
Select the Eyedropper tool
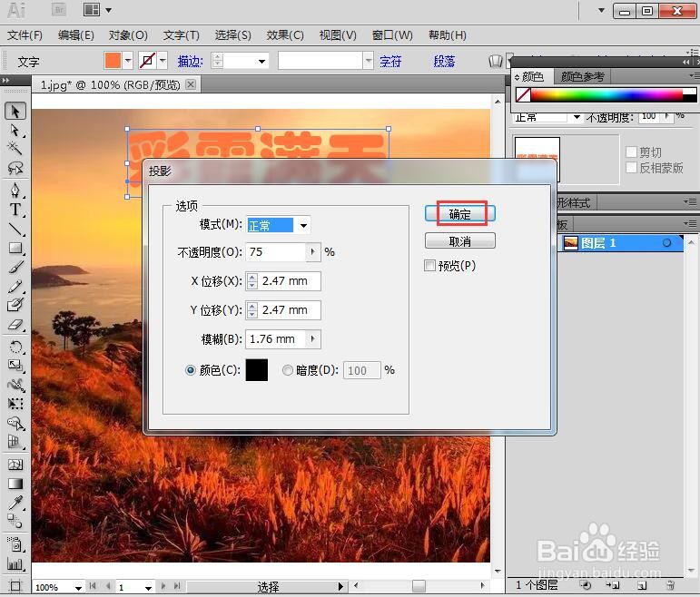(x=15, y=503)
